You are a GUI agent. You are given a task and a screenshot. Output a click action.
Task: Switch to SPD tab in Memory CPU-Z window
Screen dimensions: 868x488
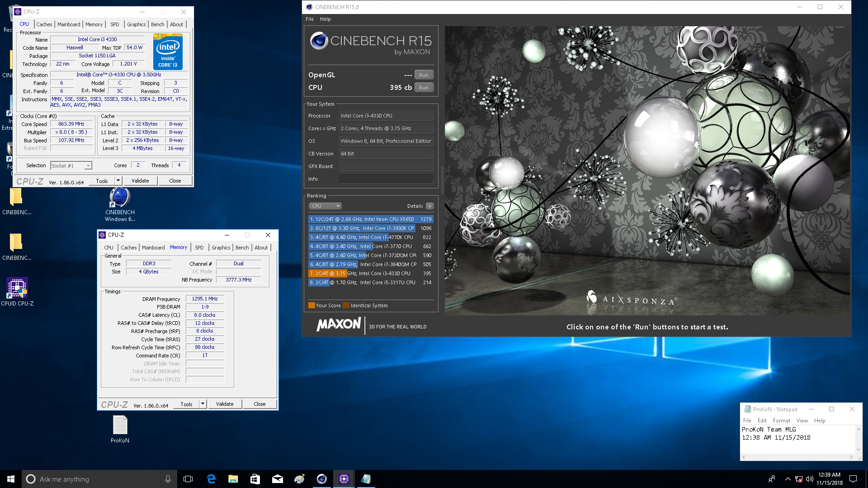pos(199,248)
